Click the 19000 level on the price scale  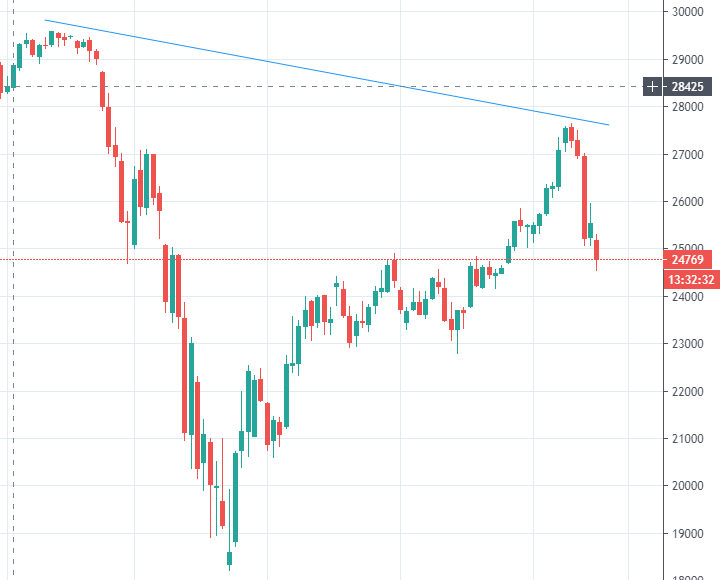(x=687, y=533)
